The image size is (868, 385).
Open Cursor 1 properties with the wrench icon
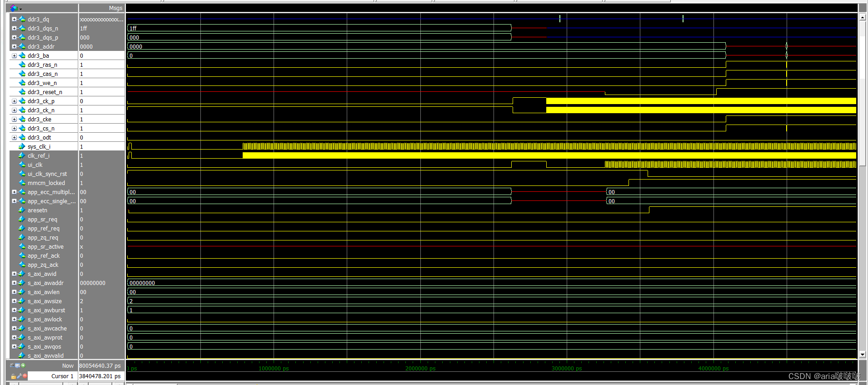(19, 376)
